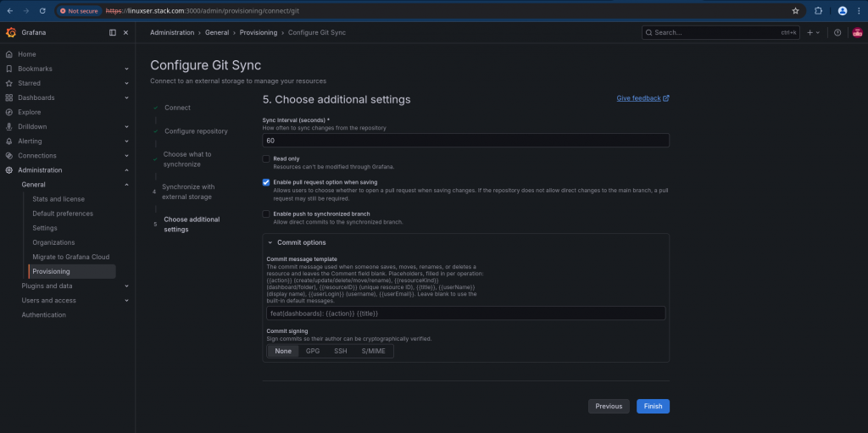Click the Dashboards grid icon in sidebar
The image size is (868, 433).
click(8, 97)
